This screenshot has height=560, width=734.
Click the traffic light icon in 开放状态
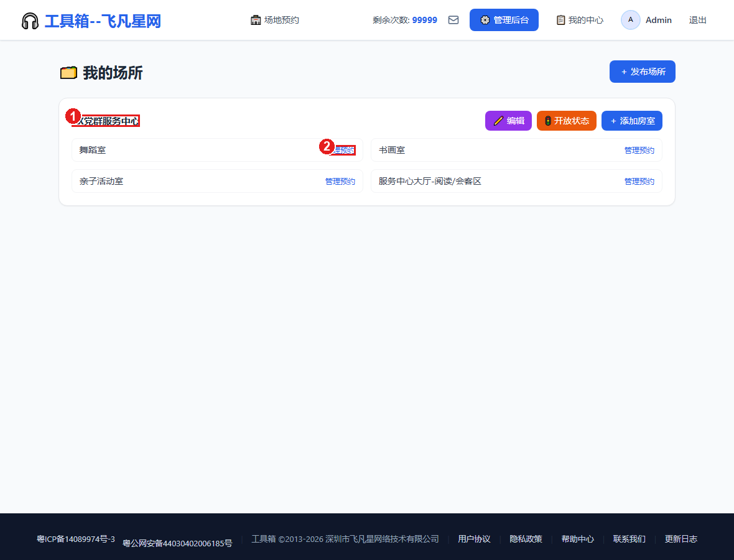coord(547,121)
